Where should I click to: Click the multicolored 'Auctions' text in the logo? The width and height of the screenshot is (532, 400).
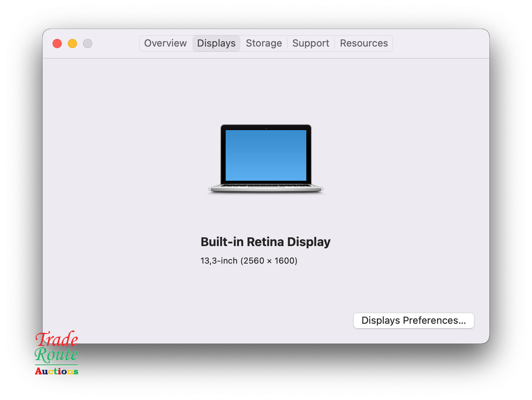[56, 371]
